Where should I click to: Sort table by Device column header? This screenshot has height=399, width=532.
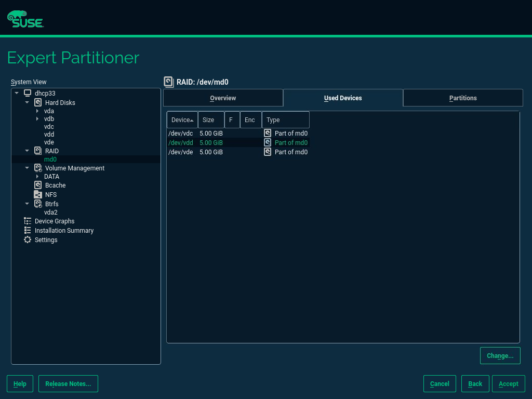[182, 120]
